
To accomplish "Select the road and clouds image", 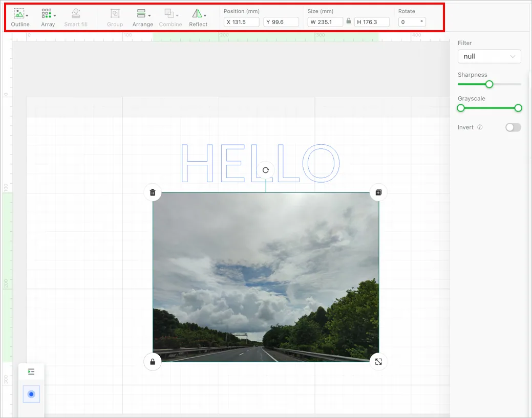I will tap(266, 277).
